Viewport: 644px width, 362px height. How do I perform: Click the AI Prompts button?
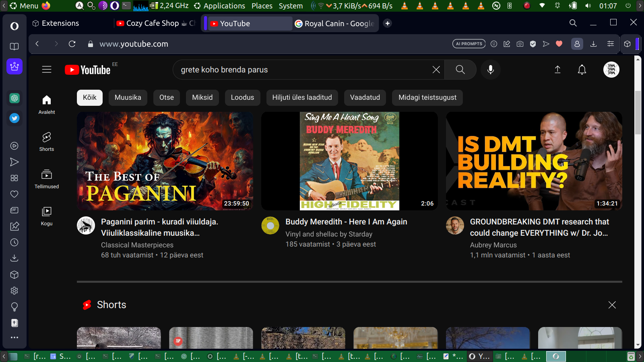pos(469,44)
